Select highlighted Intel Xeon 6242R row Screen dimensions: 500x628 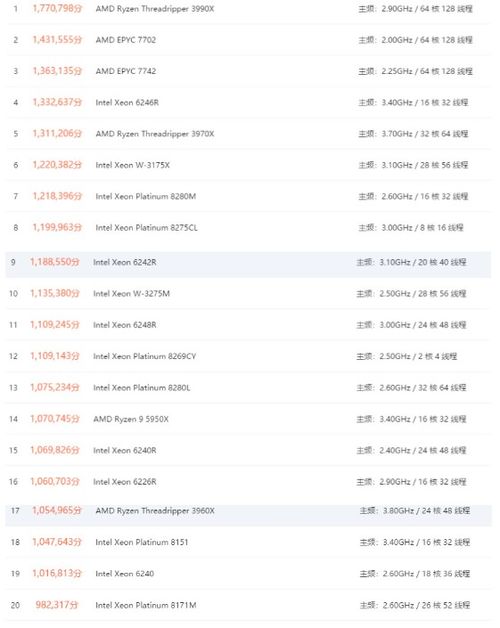pos(248,262)
